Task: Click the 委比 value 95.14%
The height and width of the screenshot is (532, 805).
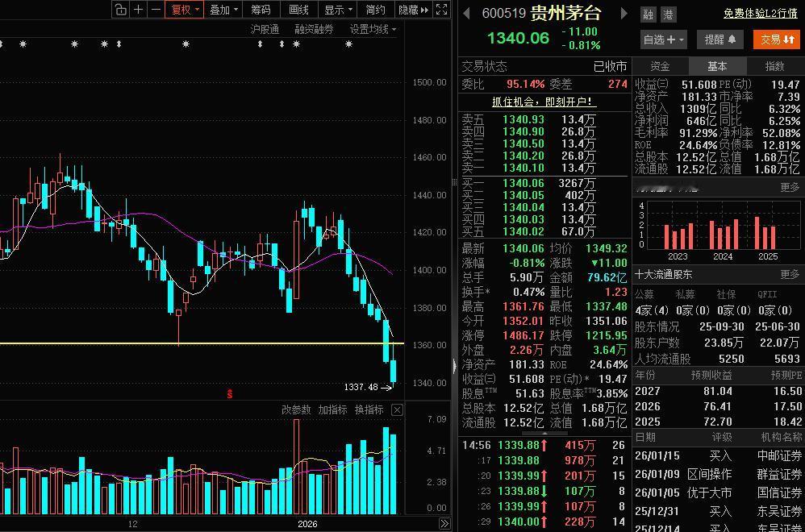Action: [525, 84]
